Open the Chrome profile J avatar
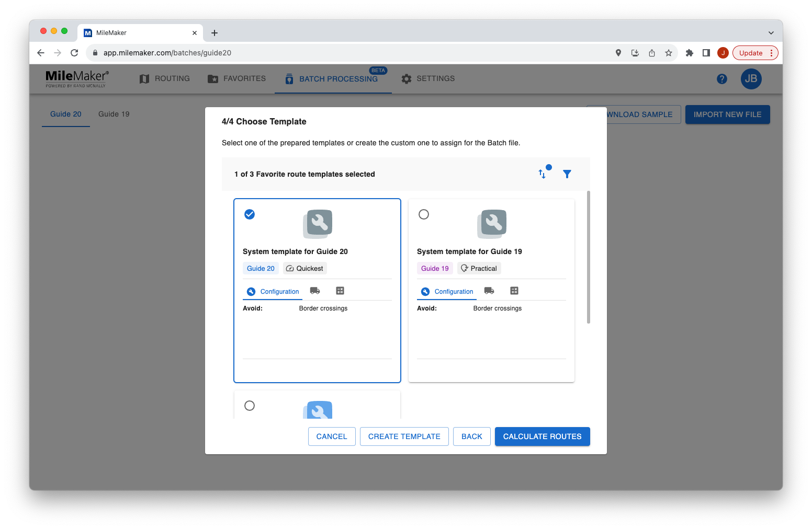The width and height of the screenshot is (812, 529). 723,53
